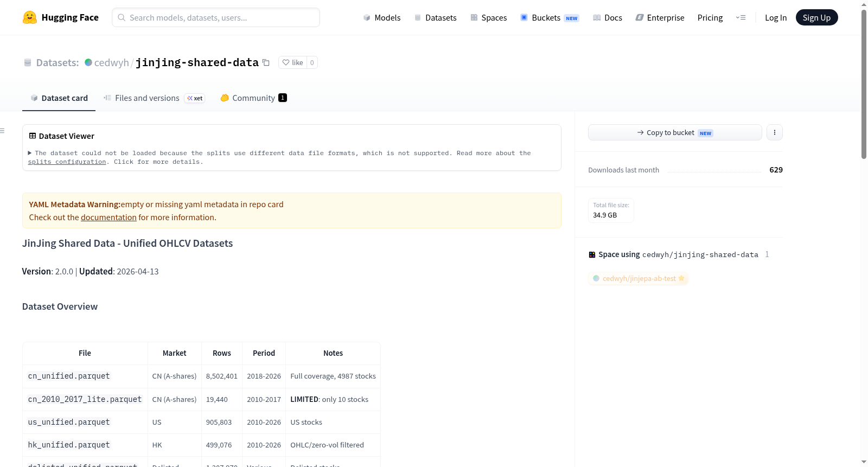The width and height of the screenshot is (868, 467).
Task: Open the cedwyh user profile link
Action: click(x=111, y=62)
